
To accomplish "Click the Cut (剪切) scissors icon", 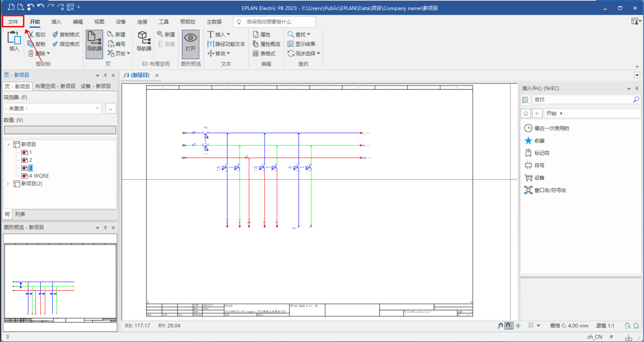I will click(x=31, y=35).
